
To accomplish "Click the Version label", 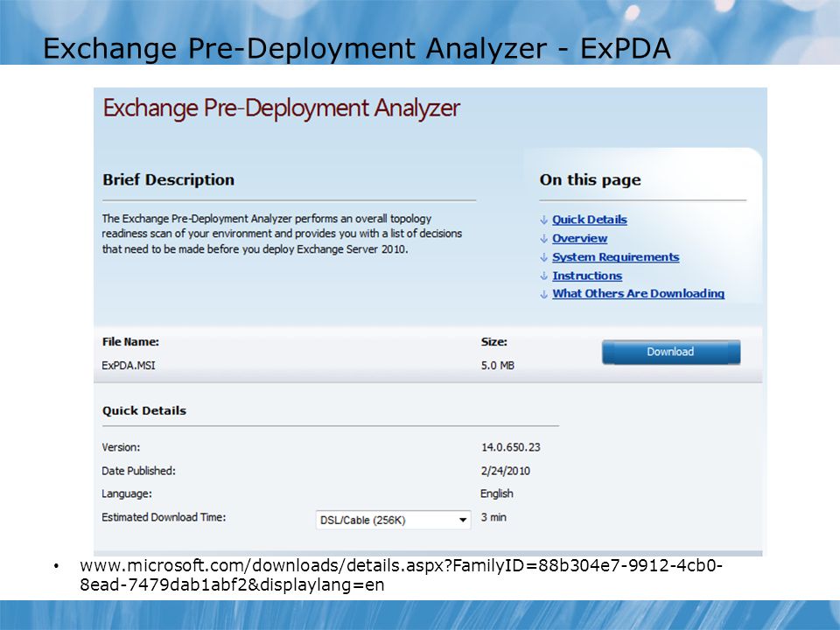I will click(121, 447).
